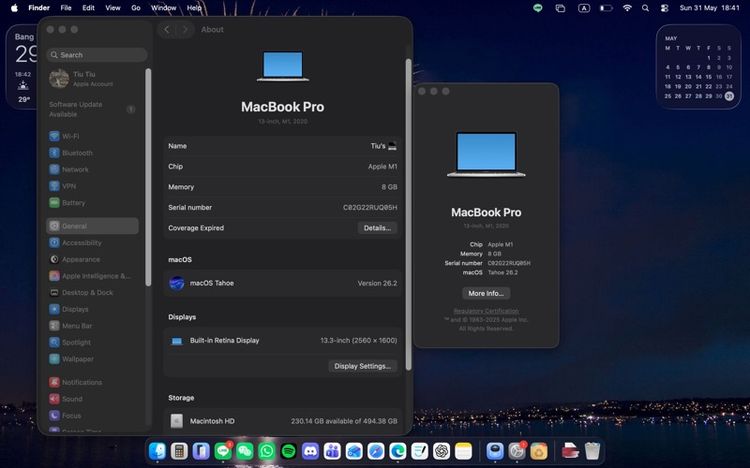Open the Go menu
Screen dimensions: 750x468
point(136,8)
